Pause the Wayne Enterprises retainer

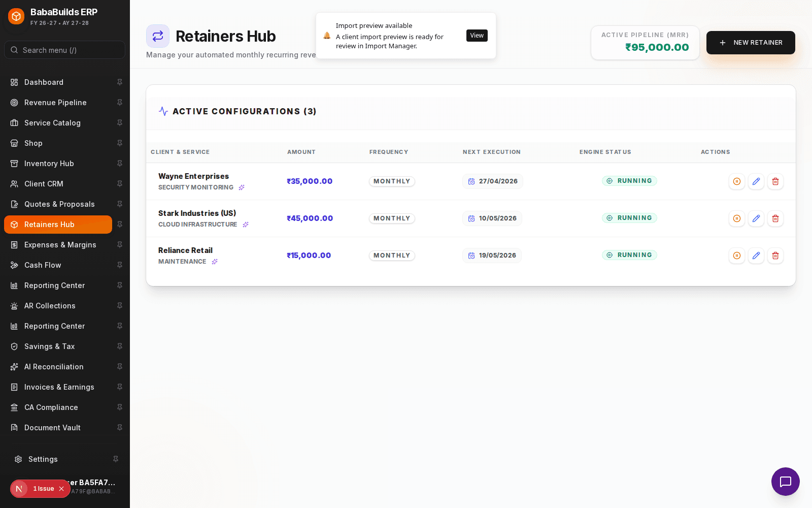737,181
